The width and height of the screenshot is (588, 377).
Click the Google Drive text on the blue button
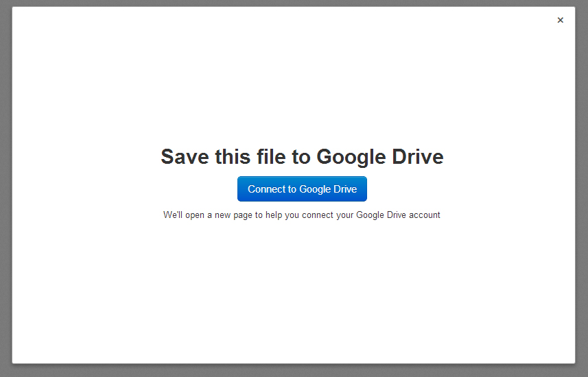[328, 189]
